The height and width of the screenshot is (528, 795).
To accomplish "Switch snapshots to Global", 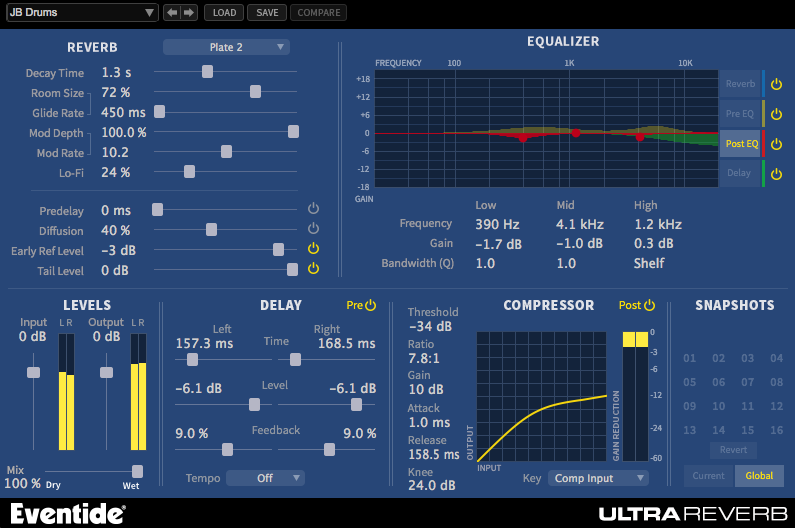I will (759, 476).
